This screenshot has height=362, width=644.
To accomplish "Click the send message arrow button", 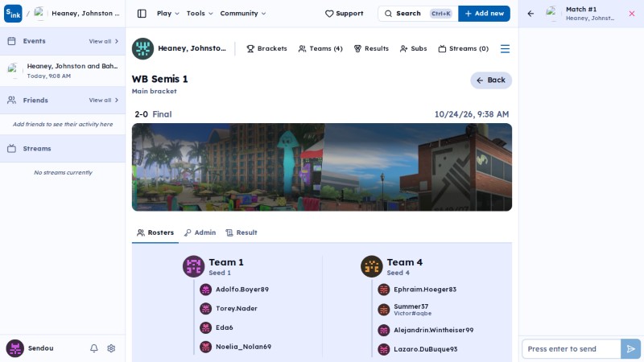I will point(630,349).
